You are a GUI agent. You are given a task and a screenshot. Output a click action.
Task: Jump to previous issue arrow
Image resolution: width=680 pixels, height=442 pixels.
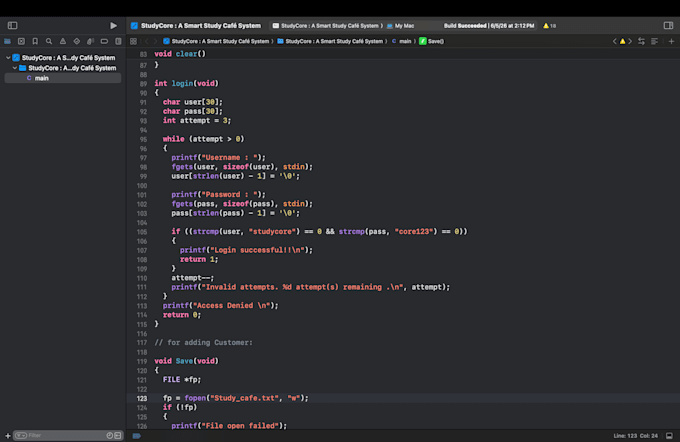[x=615, y=41]
